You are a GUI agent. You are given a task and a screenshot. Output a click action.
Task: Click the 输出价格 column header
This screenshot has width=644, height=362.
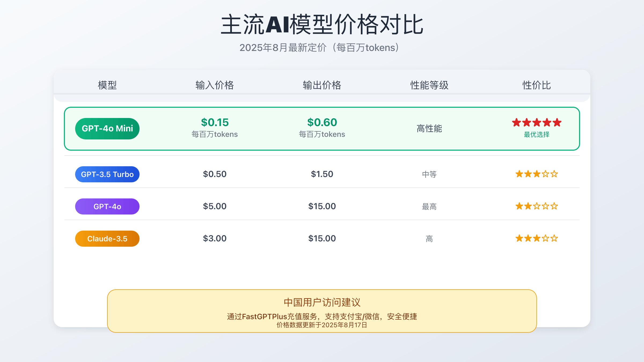click(x=322, y=85)
